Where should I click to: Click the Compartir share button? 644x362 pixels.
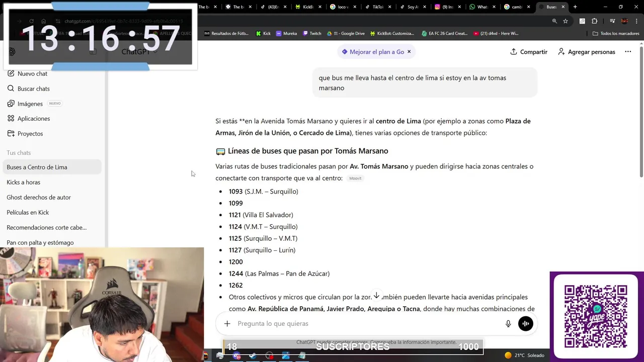coord(528,52)
